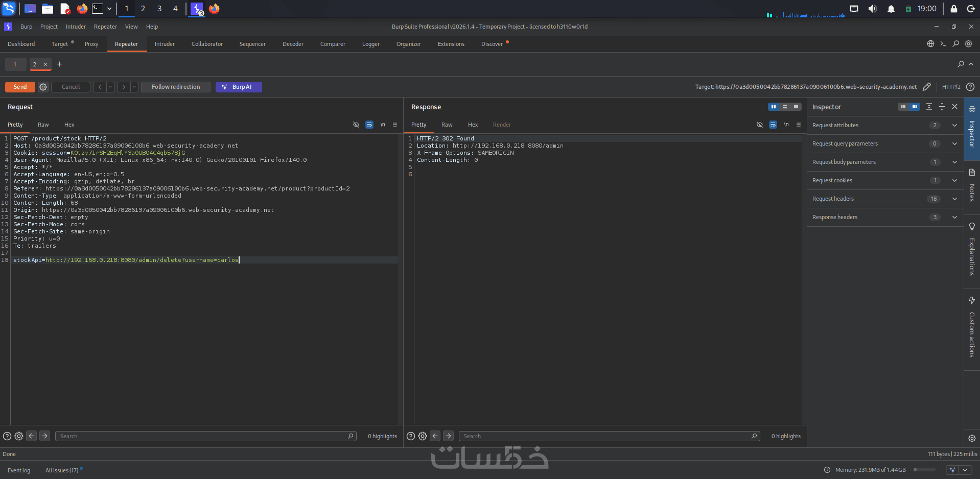Screen dimensions: 980x479
Task: Open history forward dropdown arrow
Action: point(134,87)
